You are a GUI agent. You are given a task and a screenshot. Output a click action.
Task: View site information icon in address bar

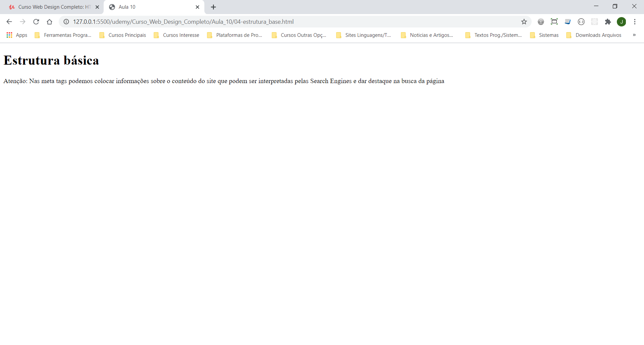point(66,22)
